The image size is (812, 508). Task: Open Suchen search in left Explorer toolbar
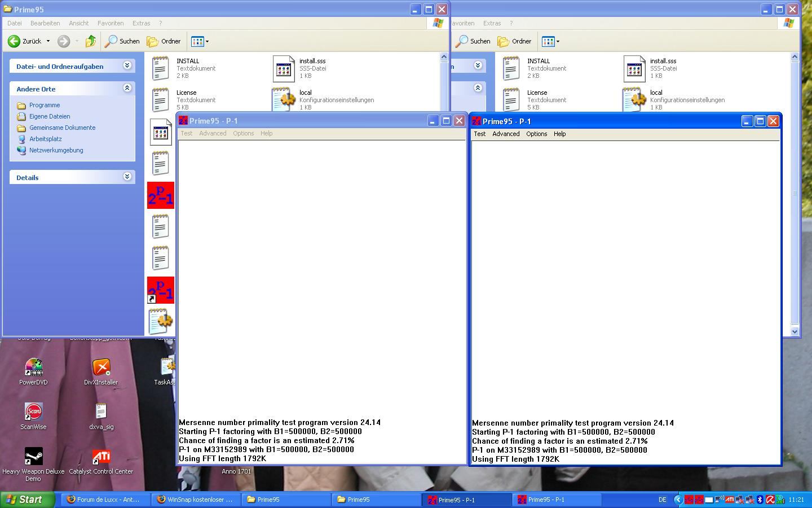pyautogui.click(x=122, y=41)
